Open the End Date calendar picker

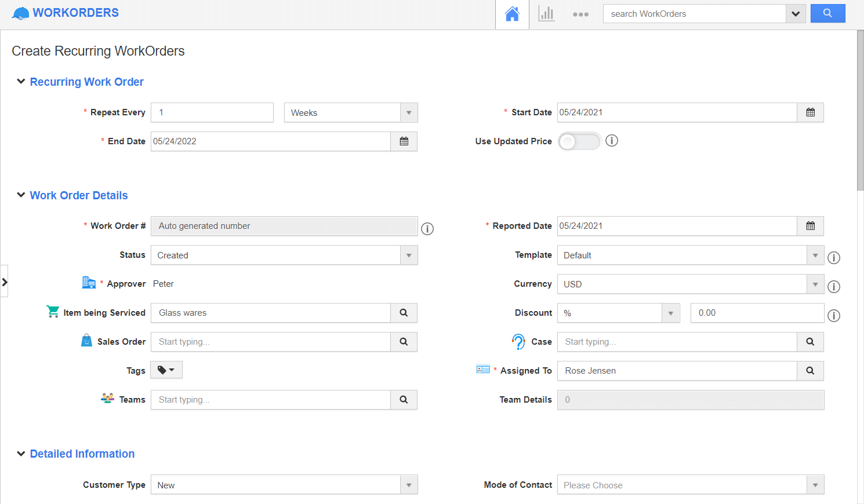coord(404,141)
